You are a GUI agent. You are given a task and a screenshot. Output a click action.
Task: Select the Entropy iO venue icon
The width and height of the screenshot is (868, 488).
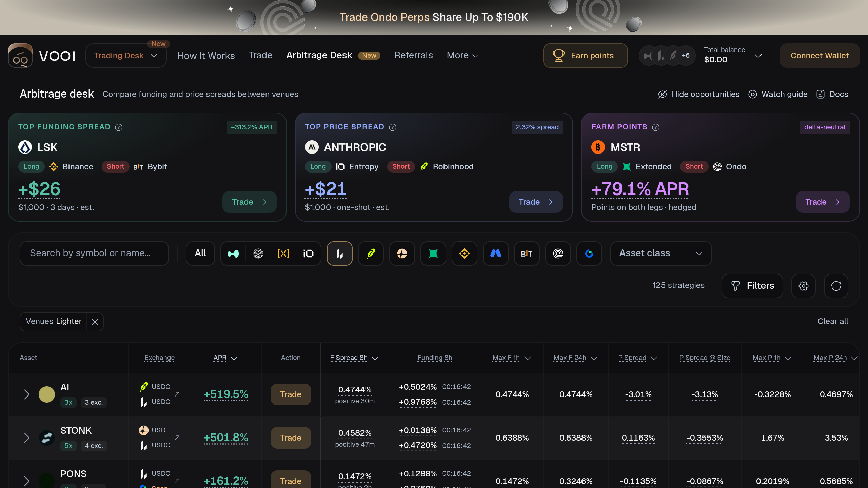309,253
